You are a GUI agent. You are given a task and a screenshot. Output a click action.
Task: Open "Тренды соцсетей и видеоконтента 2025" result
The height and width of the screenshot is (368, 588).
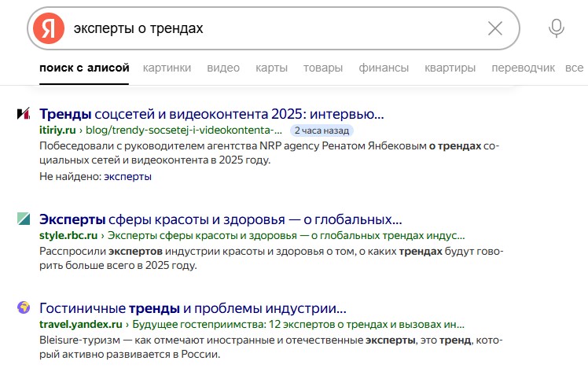coord(211,114)
